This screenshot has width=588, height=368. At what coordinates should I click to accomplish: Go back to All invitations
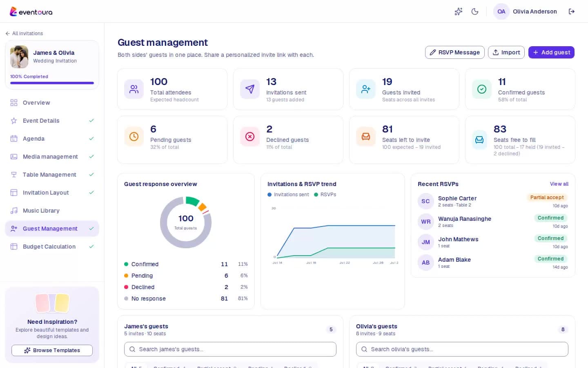[24, 34]
